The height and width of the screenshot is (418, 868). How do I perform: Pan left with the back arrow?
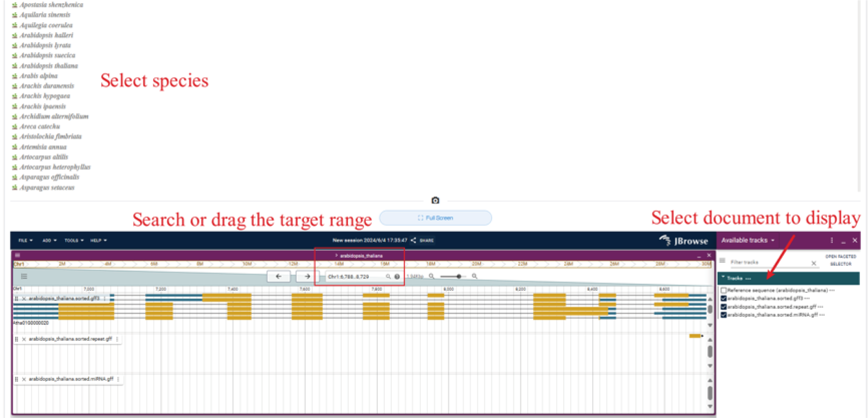click(278, 276)
